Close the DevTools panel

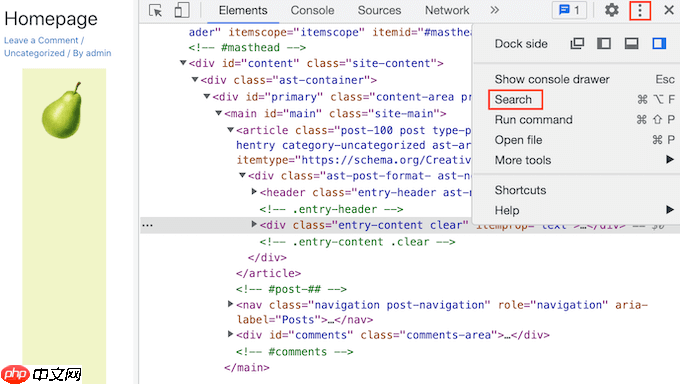[x=669, y=10]
